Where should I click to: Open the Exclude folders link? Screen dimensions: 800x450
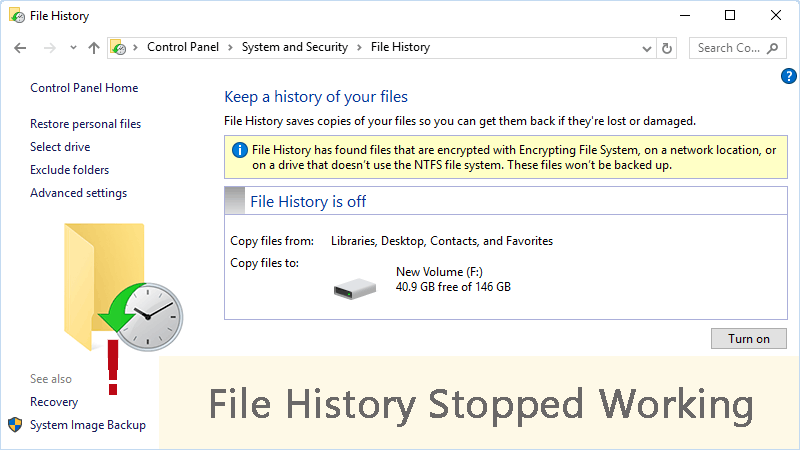point(69,170)
